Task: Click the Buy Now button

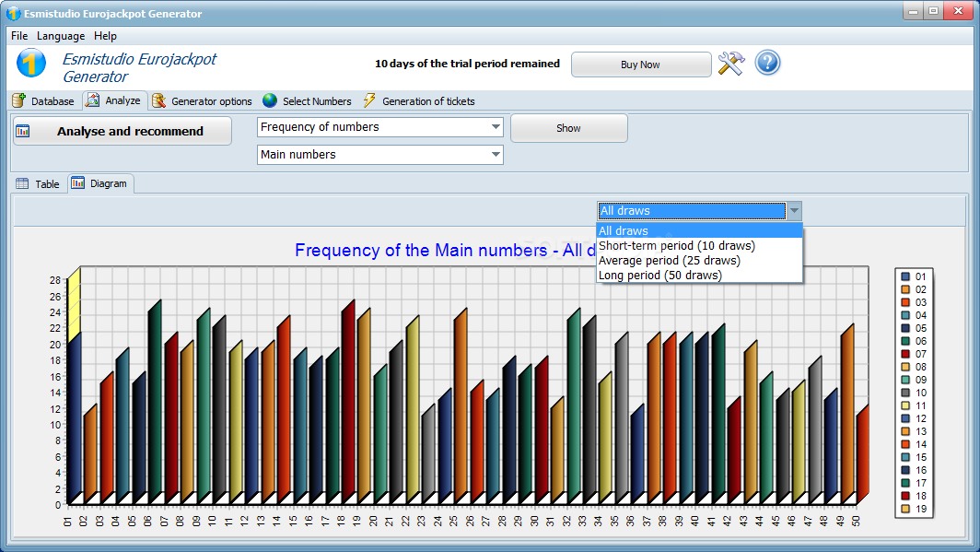Action: 641,65
